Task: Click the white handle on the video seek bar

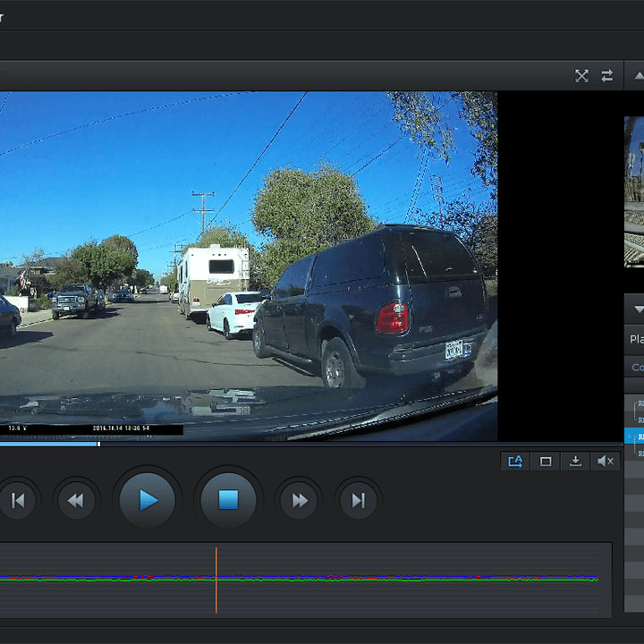Action: (98, 444)
